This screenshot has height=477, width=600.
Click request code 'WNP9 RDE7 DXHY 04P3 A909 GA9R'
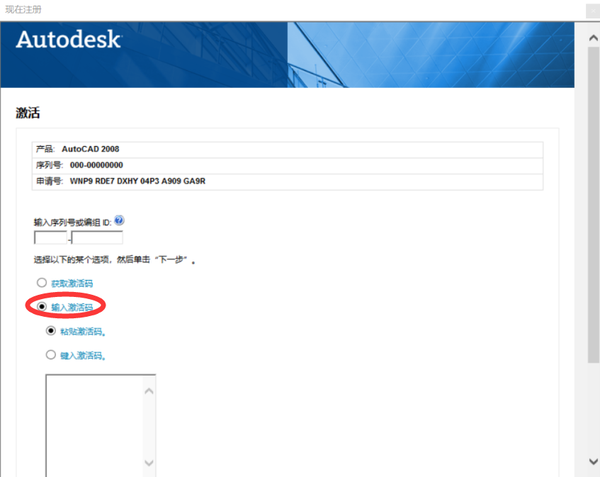tap(137, 181)
